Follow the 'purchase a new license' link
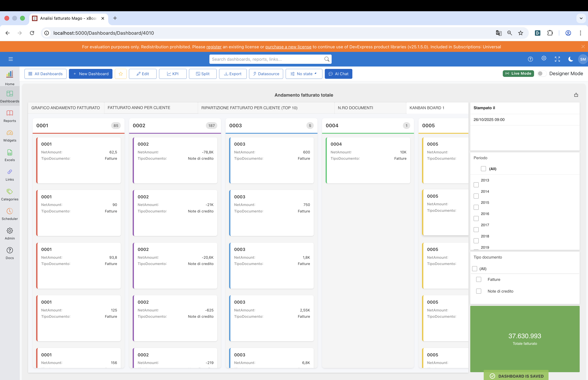This screenshot has height=380, width=588. pos(288,47)
